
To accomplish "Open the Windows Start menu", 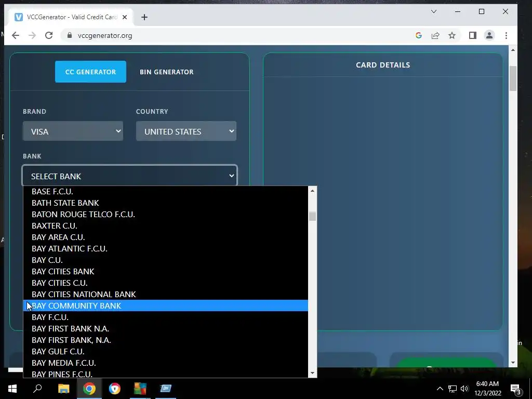I will pos(12,389).
